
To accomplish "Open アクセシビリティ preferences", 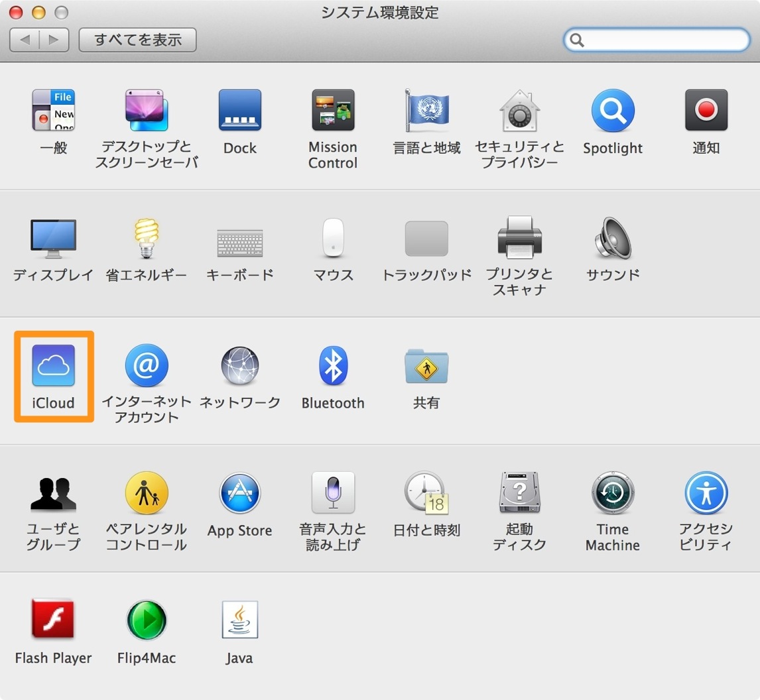I will tap(706, 493).
